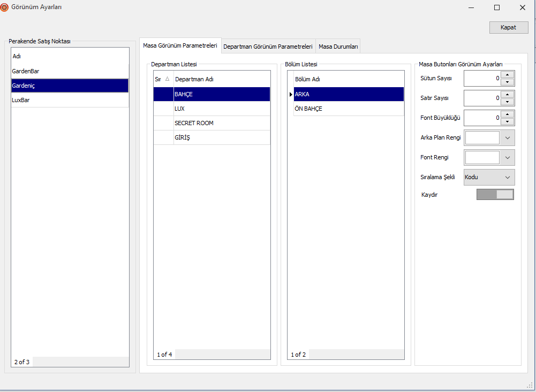The image size is (536, 392).
Task: Decrease Satır Sayısı with down arrow
Action: (507, 102)
